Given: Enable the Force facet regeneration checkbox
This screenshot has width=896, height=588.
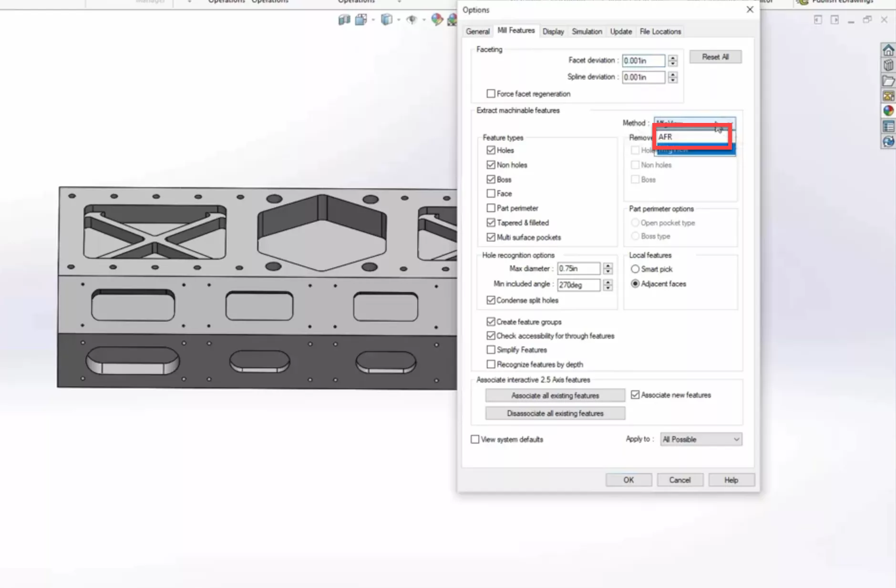Looking at the screenshot, I should click(491, 93).
